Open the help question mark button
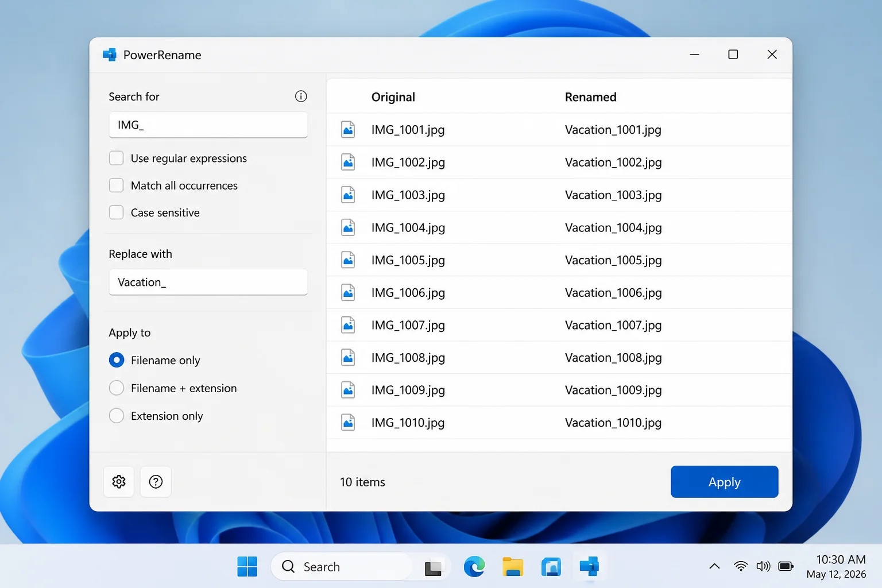The width and height of the screenshot is (882, 588). pyautogui.click(x=156, y=482)
